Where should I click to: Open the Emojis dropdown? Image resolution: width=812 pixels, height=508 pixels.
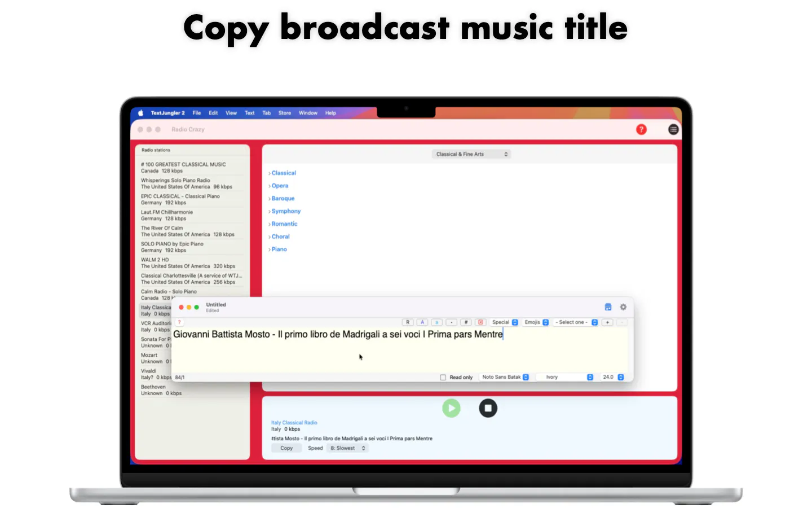pos(536,322)
